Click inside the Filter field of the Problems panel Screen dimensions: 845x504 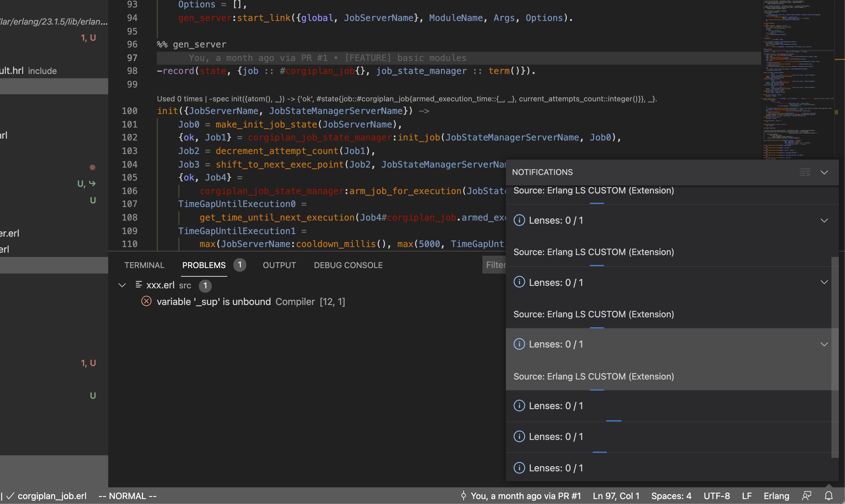[496, 265]
